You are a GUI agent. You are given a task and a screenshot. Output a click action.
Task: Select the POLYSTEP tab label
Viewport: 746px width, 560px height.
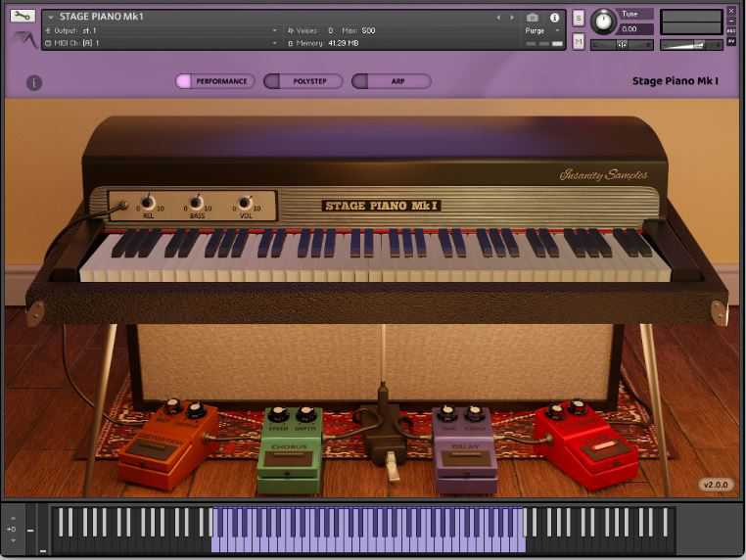click(x=309, y=81)
